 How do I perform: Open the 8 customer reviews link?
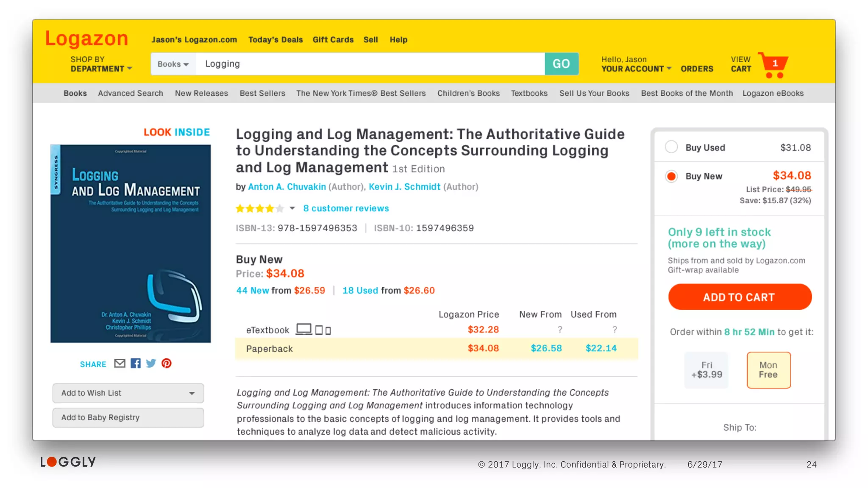pos(346,208)
